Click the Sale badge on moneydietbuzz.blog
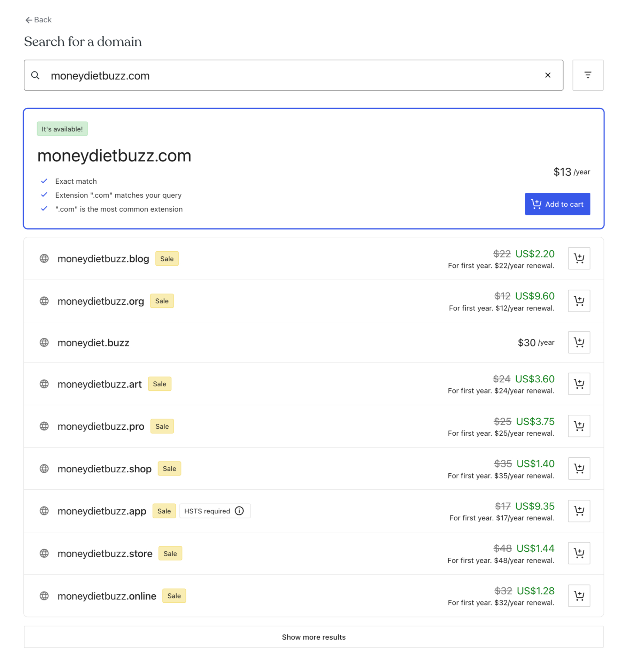Image resolution: width=626 pixels, height=672 pixels. click(x=167, y=259)
